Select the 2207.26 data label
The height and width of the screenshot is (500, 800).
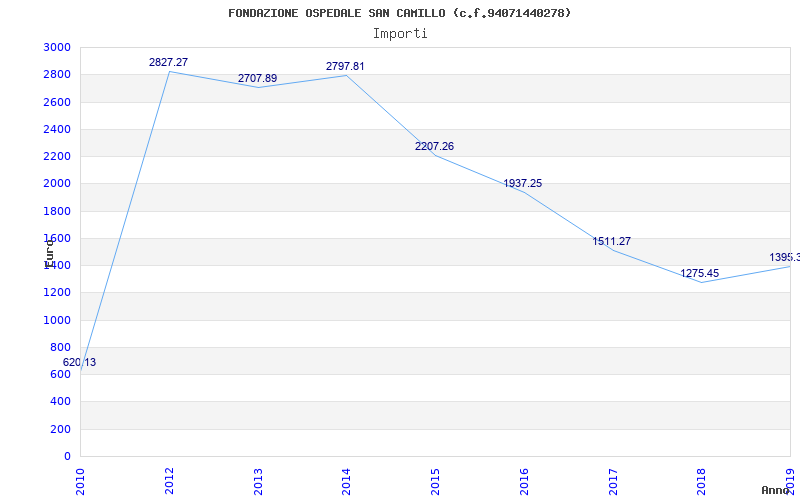pos(434,146)
